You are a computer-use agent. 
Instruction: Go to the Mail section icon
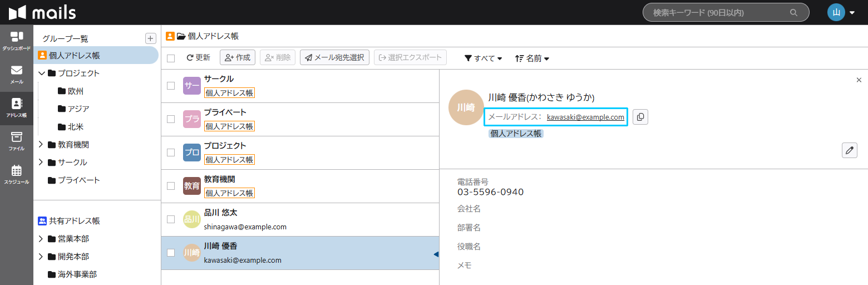click(17, 74)
